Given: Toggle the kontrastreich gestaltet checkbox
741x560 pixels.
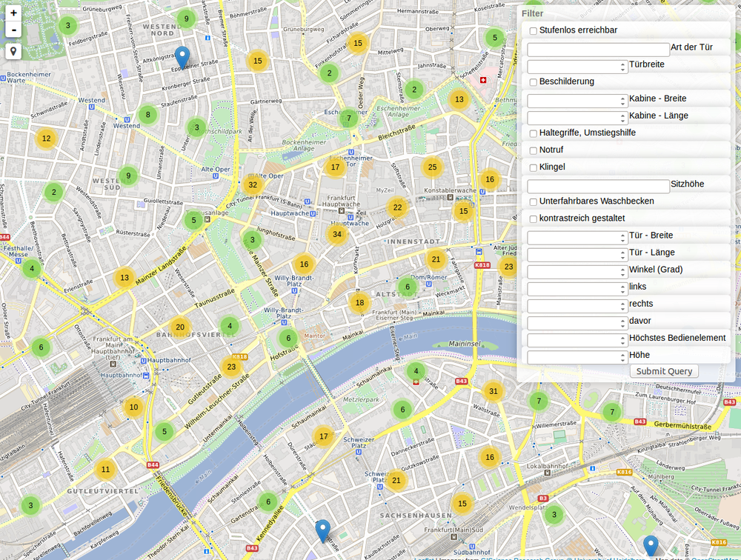Looking at the screenshot, I should tap(533, 219).
